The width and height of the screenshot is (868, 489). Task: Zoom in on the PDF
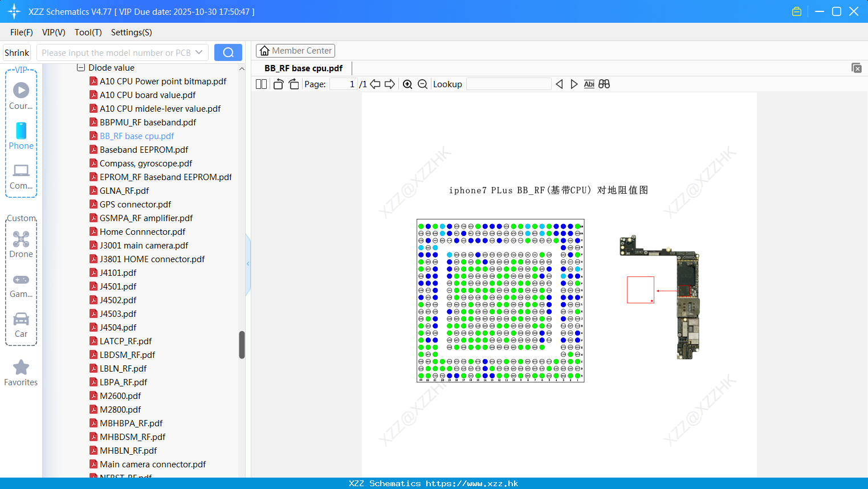(x=407, y=84)
